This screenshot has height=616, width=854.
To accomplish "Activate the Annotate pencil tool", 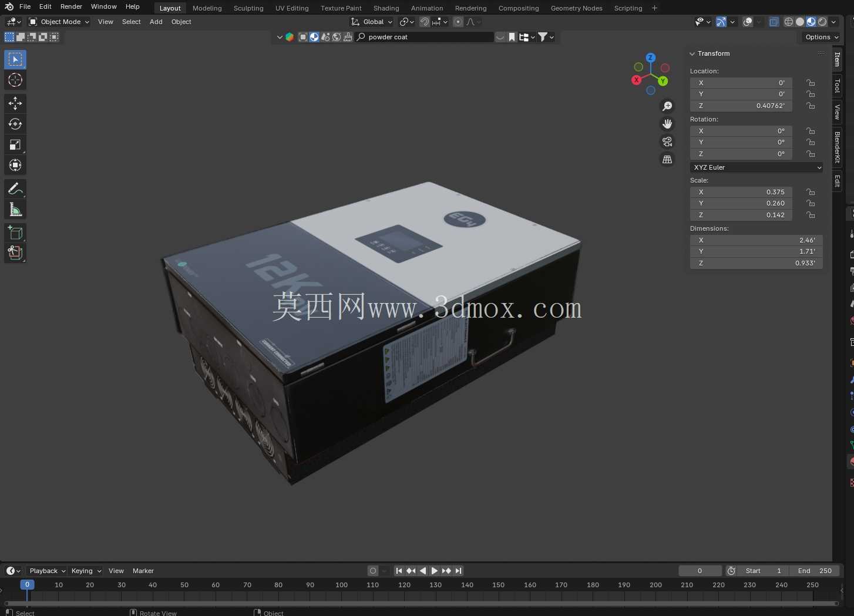I will [x=15, y=188].
